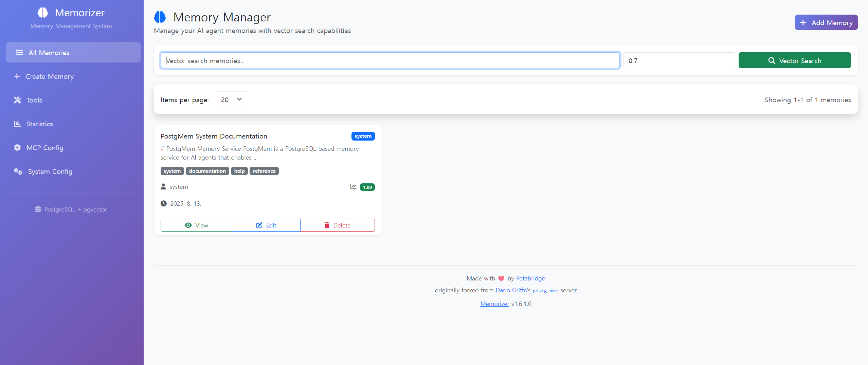Click the System Config double-gear icon
This screenshot has height=365, width=868.
coord(18,171)
